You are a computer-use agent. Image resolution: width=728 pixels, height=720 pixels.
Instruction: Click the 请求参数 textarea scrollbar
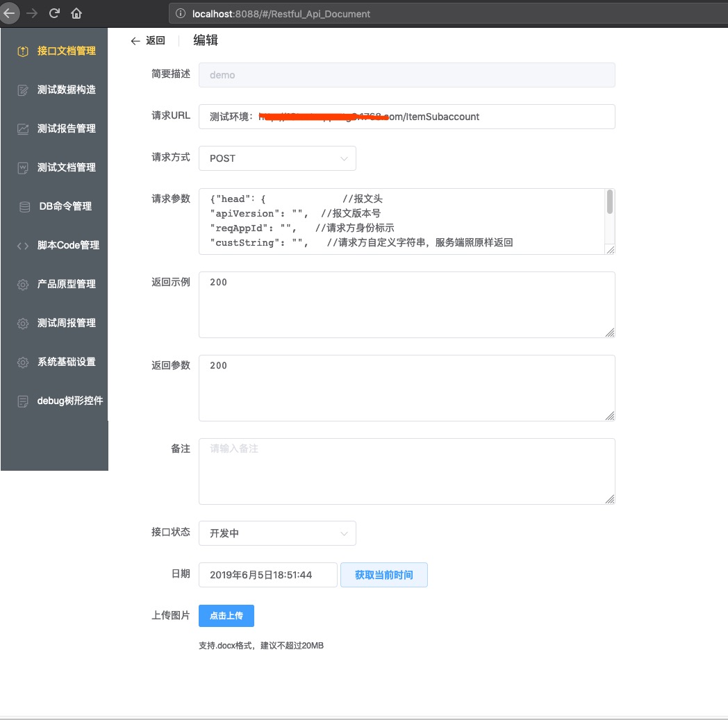[x=610, y=202]
